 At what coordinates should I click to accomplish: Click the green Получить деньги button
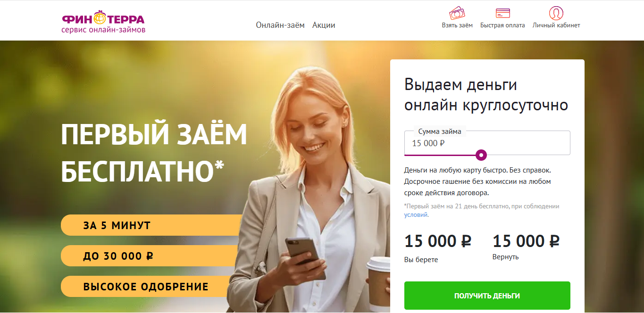pyautogui.click(x=487, y=296)
